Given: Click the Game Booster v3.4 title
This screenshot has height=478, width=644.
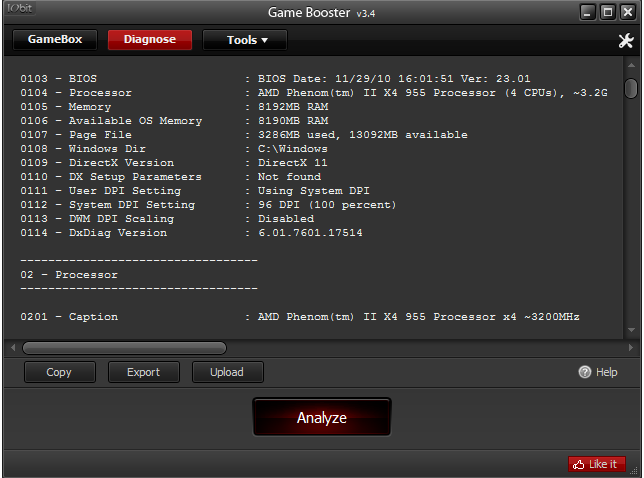Looking at the screenshot, I should tap(322, 13).
